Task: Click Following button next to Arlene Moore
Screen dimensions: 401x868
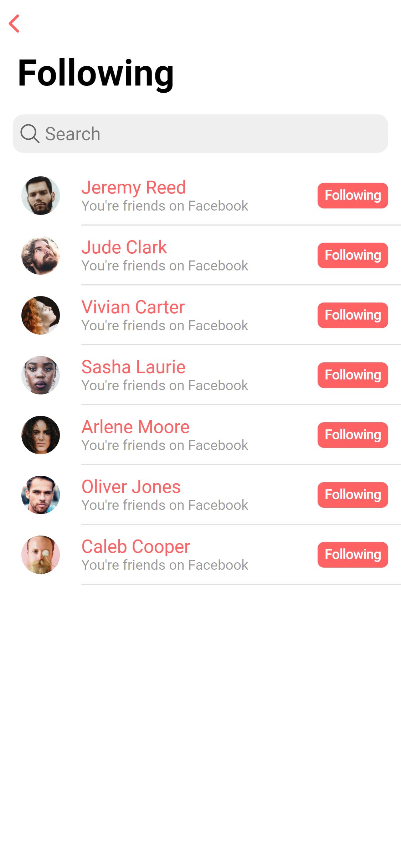Action: coord(353,435)
